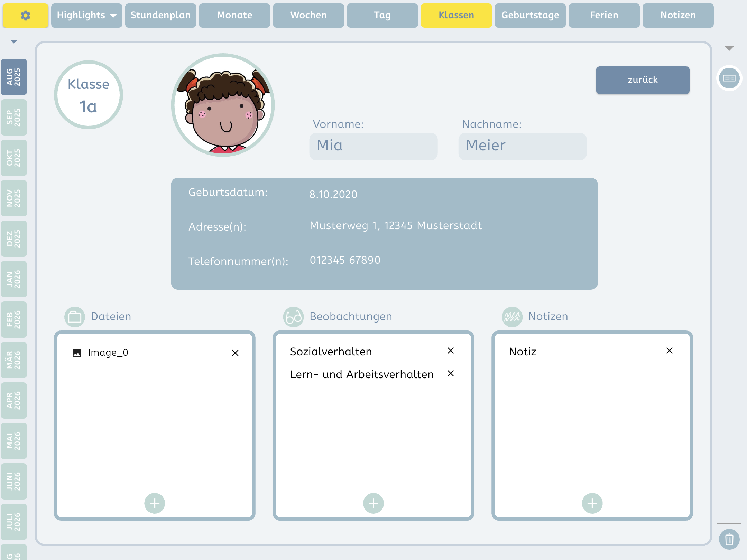
Task: Open the Ferien tab
Action: point(604,15)
